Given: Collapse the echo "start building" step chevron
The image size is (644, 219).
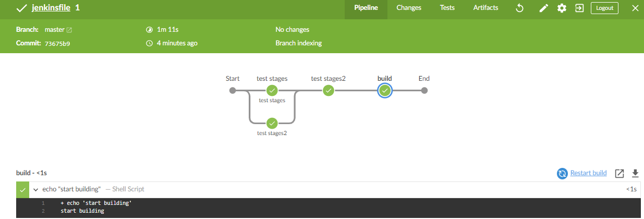Looking at the screenshot, I should coord(35,190).
